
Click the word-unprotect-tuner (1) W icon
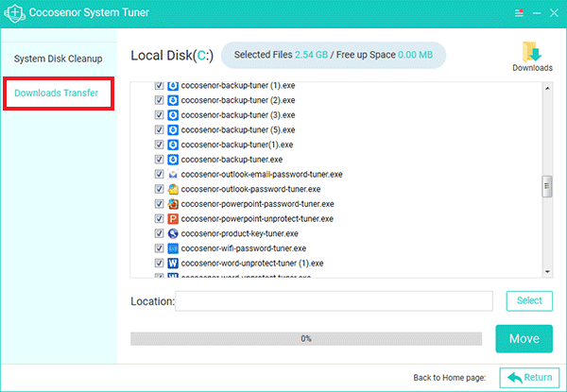[x=173, y=263]
